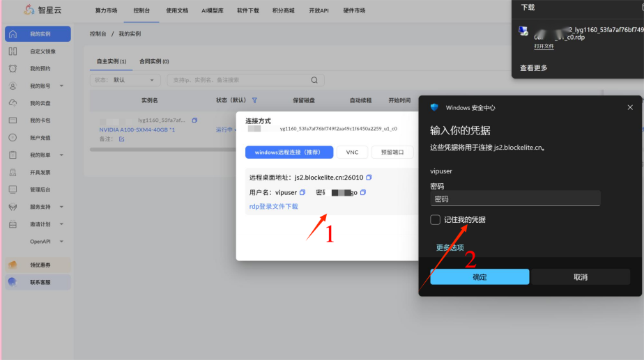Open 我的实例 home icon in sidebar
Screen dimensions: 644x360
[13, 34]
